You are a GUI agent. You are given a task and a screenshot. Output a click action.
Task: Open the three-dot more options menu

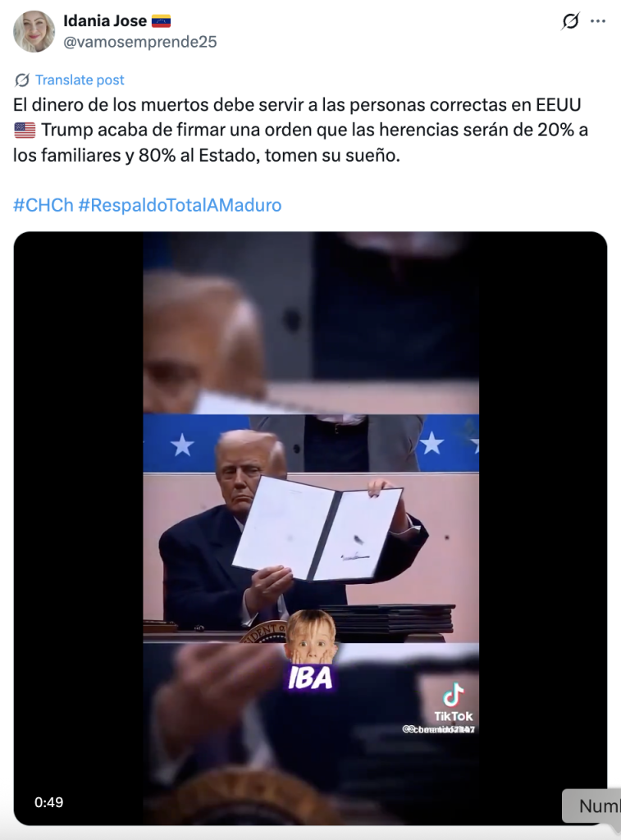coord(598,21)
